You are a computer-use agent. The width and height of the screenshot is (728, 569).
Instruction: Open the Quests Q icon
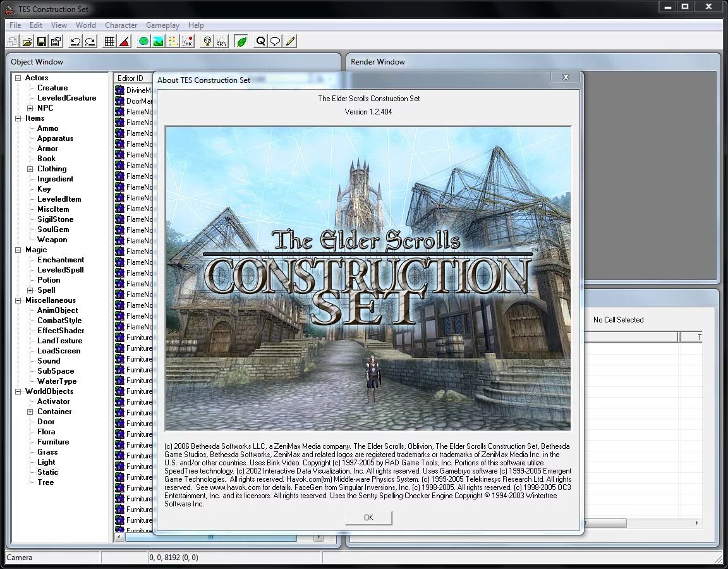(x=261, y=42)
